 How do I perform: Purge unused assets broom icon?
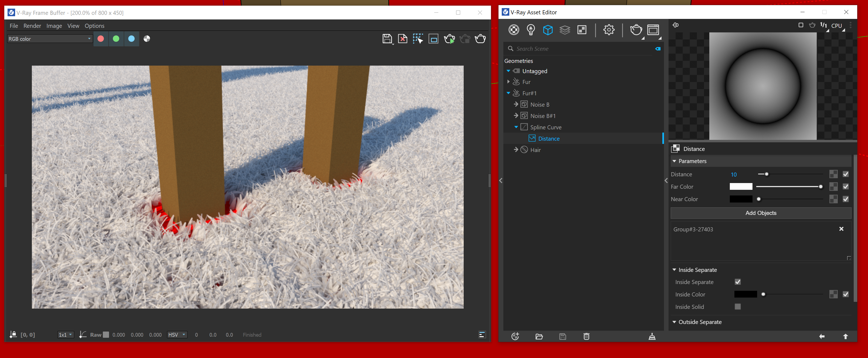[x=652, y=336]
